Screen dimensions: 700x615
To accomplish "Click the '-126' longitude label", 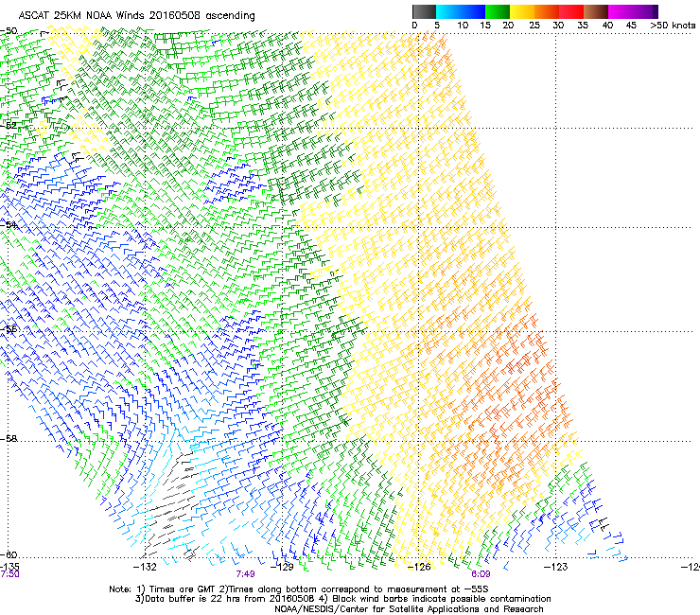I will [x=419, y=567].
